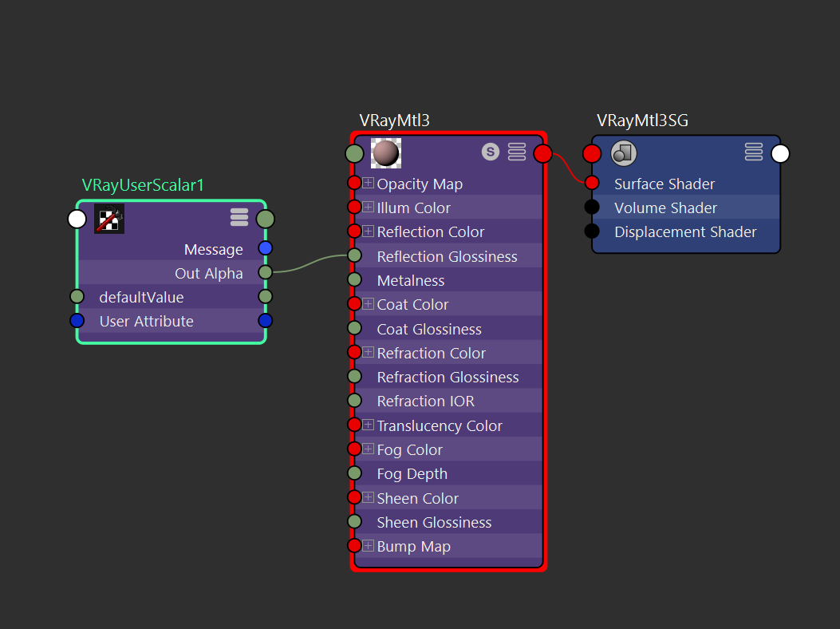Select the VRayUserScalar1 node title
Screen dimensions: 840x629
pos(143,185)
